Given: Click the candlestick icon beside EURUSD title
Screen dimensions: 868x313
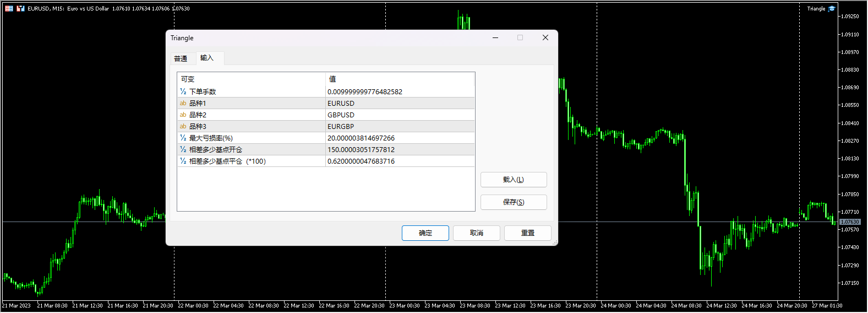Looking at the screenshot, I should [20, 8].
